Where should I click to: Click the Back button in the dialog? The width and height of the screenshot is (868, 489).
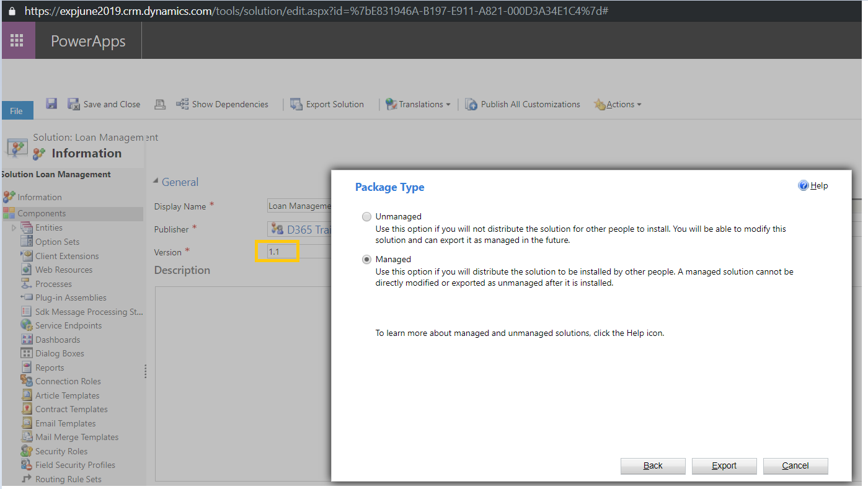pyautogui.click(x=653, y=466)
